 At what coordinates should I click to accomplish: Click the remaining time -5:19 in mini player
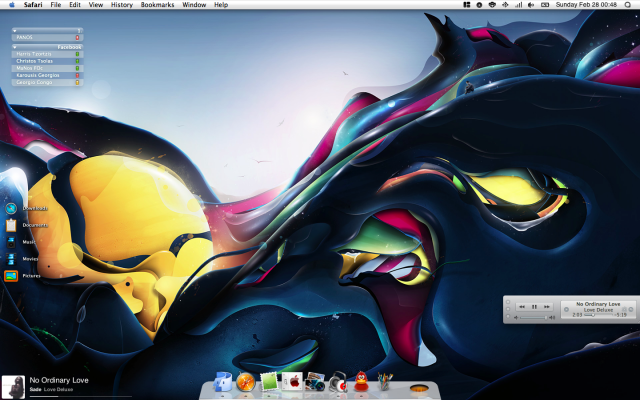(x=621, y=315)
